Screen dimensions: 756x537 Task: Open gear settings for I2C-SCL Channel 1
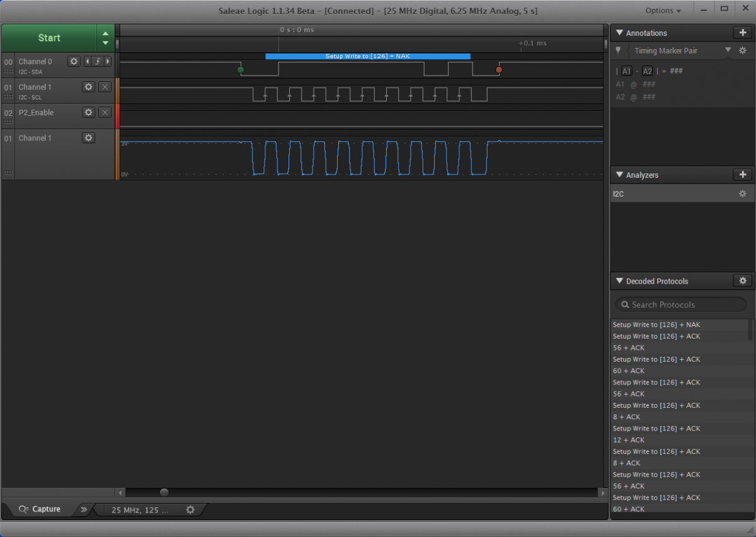tap(88, 86)
